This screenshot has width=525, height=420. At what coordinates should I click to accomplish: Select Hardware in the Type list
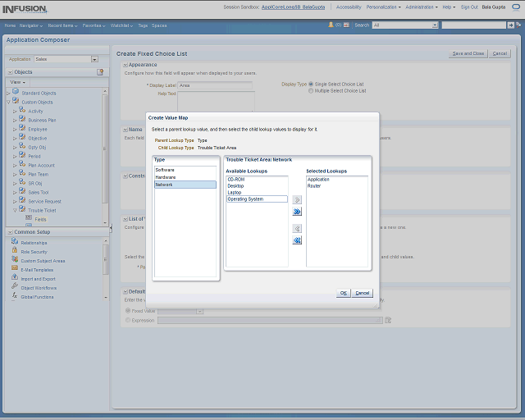[166, 177]
